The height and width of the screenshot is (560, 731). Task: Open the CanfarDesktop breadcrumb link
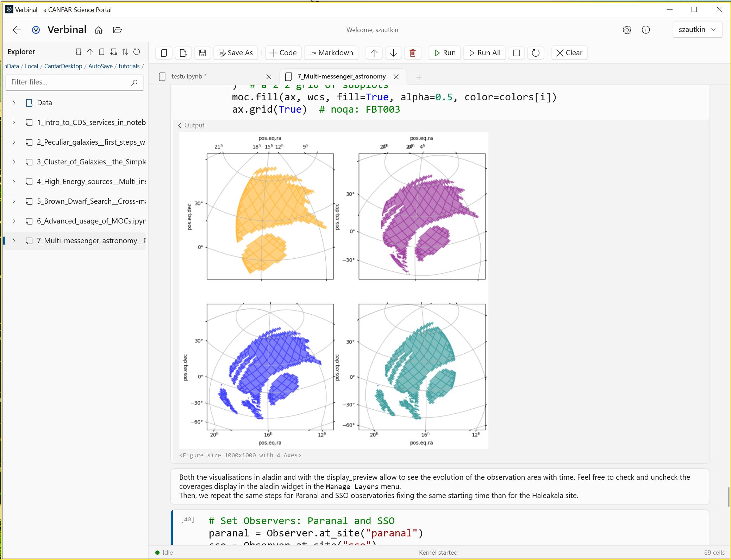click(x=63, y=66)
